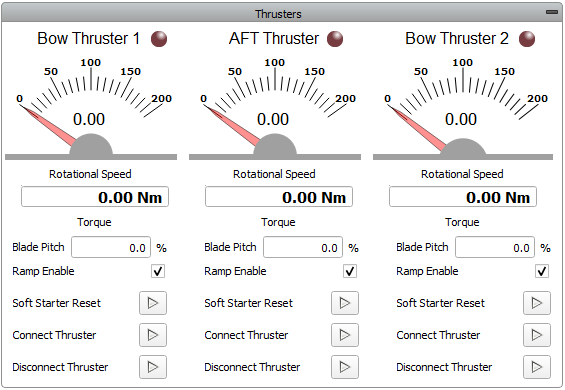The width and height of the screenshot is (565, 390).
Task: Disable Ramp Enable on Bow Thruster 2
Action: point(542,271)
